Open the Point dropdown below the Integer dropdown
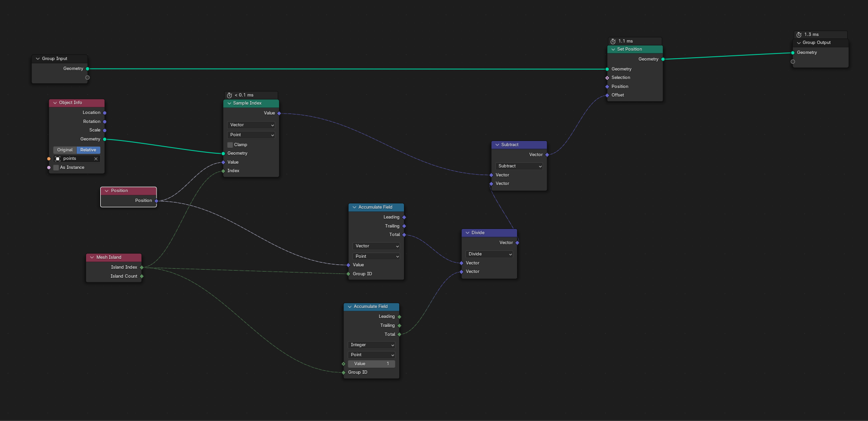This screenshot has height=421, width=868. tap(371, 355)
